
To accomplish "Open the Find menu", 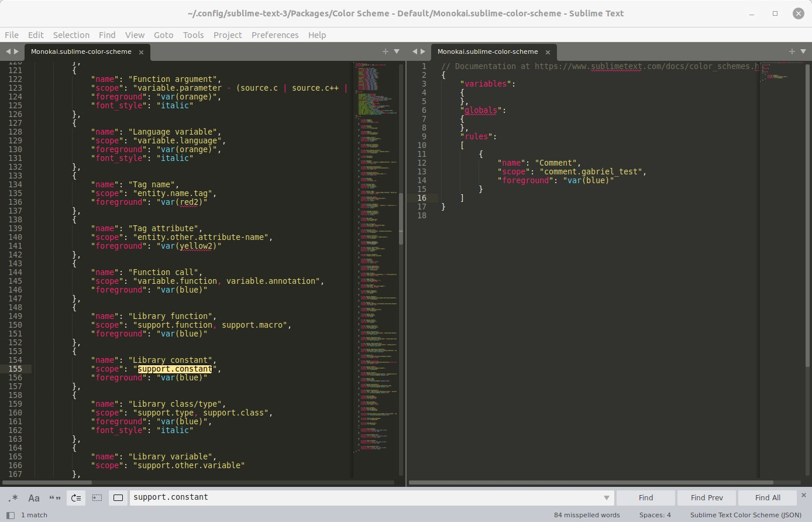I will [107, 35].
